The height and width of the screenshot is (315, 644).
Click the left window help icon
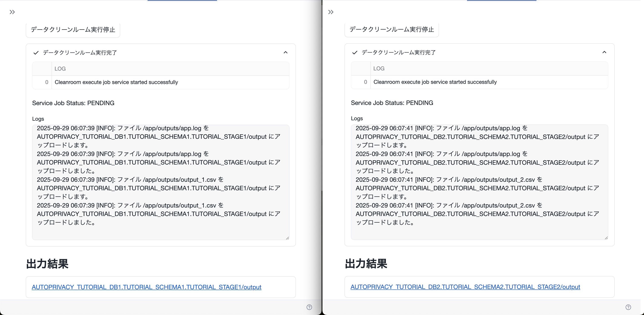coord(309,307)
